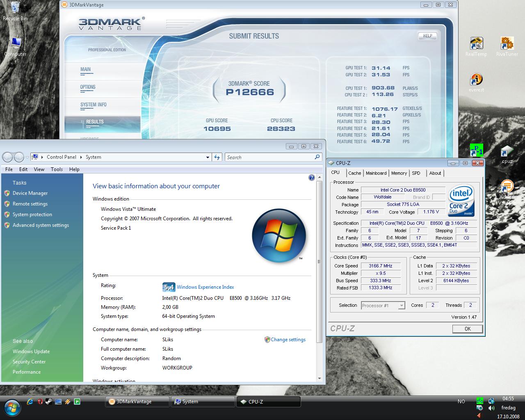Switch to the About tab in CPU-Z
Screen dimensions: 525x420
435,173
